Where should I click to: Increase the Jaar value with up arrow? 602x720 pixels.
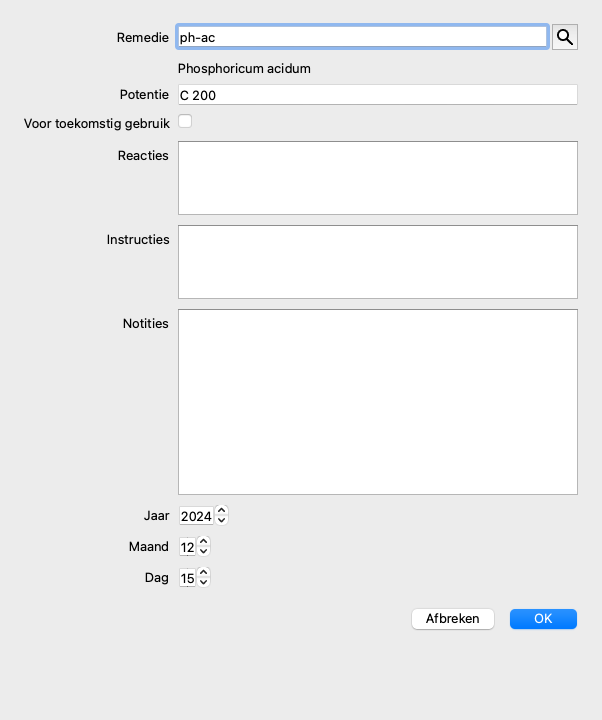tap(222, 512)
